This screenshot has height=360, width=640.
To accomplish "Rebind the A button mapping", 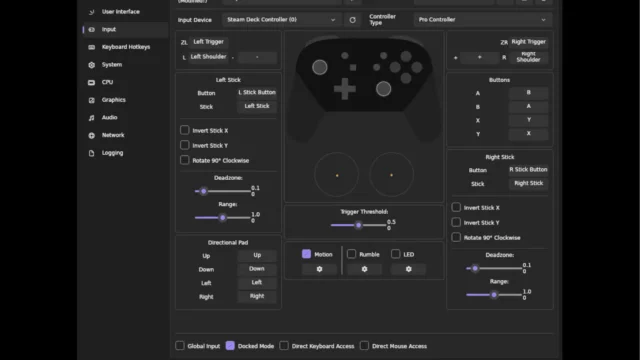I will coord(529,93).
